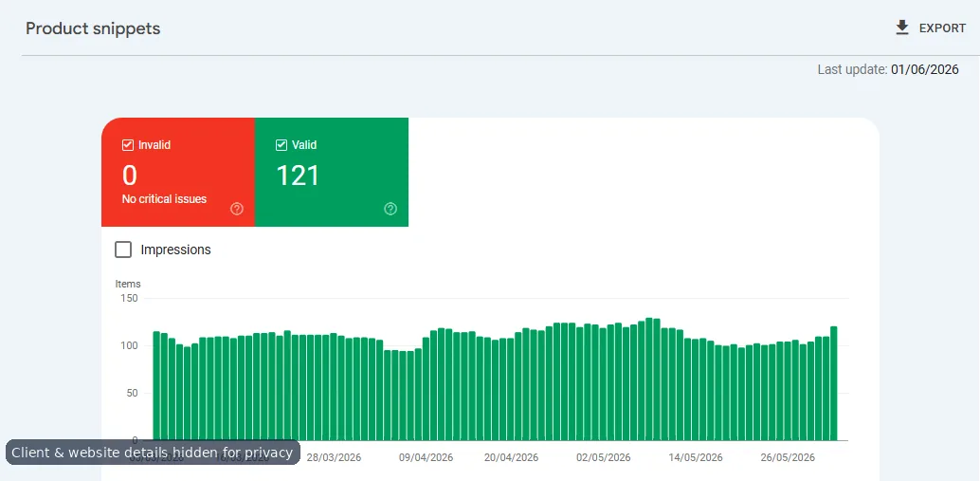This screenshot has width=980, height=481.
Task: Open the help icon in the Invalid card
Action: point(237,209)
